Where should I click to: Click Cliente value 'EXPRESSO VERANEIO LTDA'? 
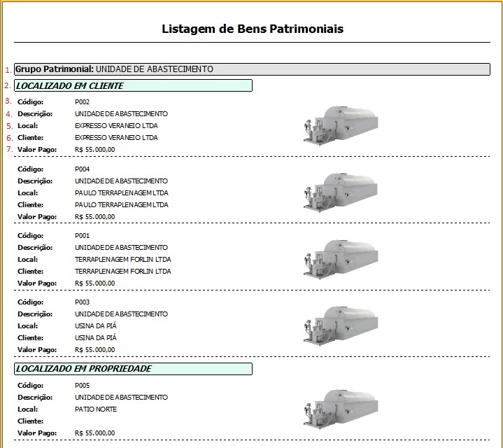pyautogui.click(x=116, y=138)
